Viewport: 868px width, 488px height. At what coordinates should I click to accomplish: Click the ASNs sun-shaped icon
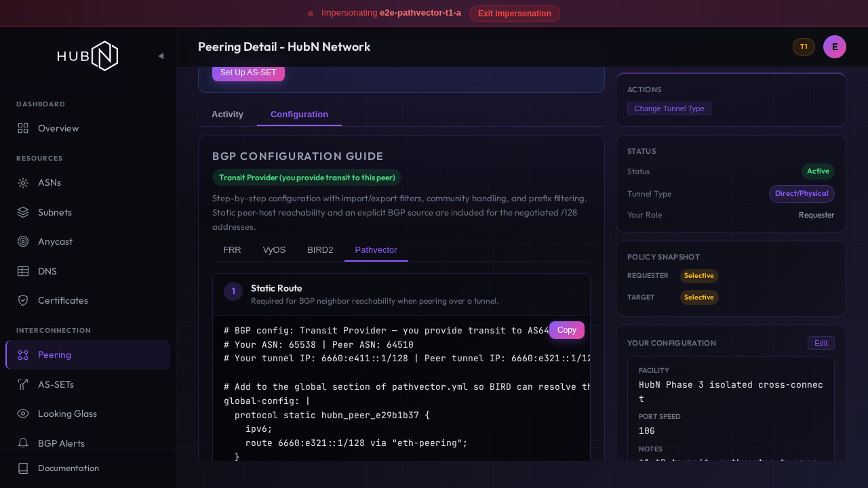(23, 182)
